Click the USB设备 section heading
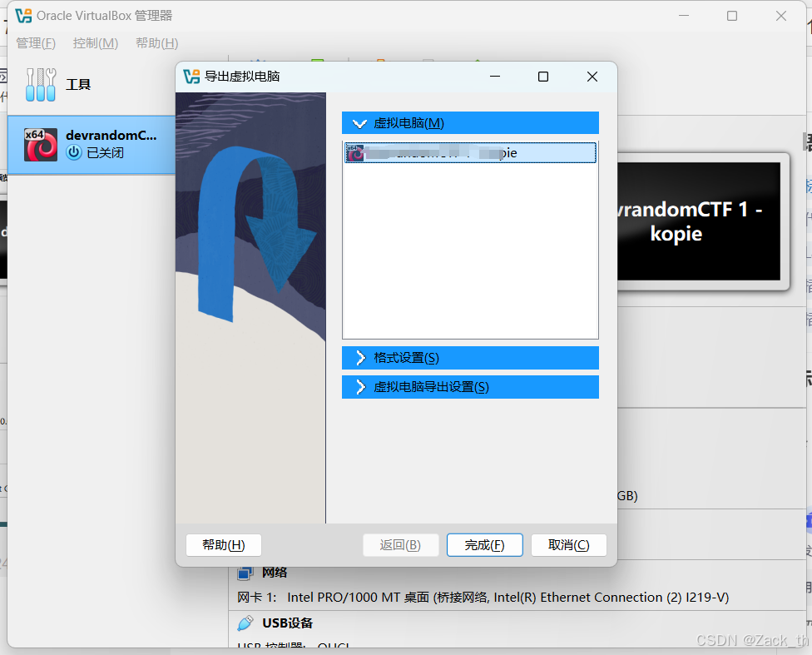The height and width of the screenshot is (655, 812). [287, 623]
